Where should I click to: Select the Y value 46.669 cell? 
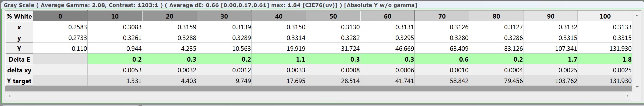(388, 48)
